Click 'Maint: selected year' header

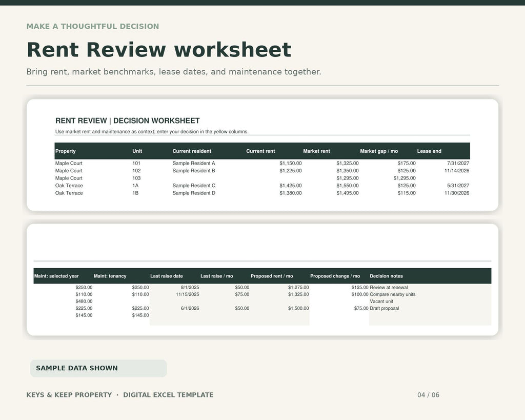tap(56, 276)
